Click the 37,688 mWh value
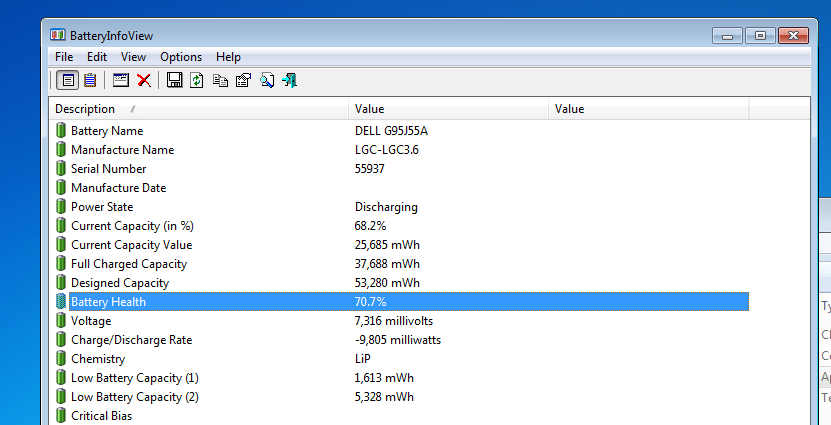The height and width of the screenshot is (425, 831). [x=387, y=264]
